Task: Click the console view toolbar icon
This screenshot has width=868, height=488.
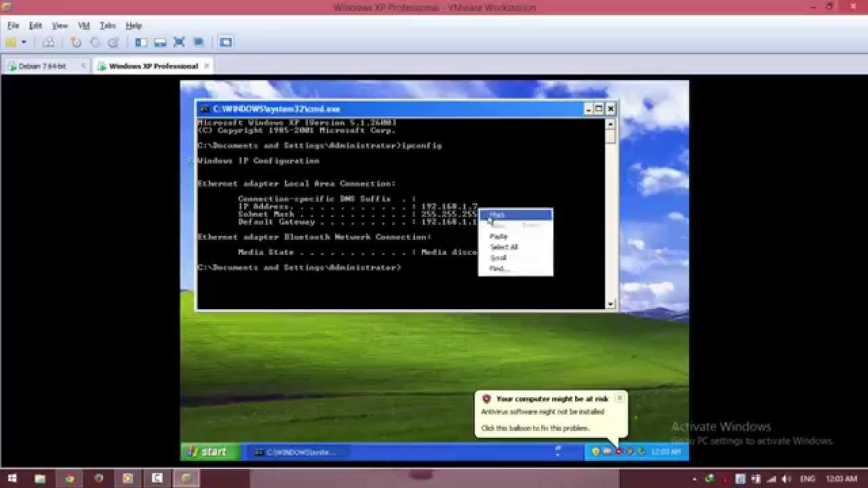Action: point(226,42)
